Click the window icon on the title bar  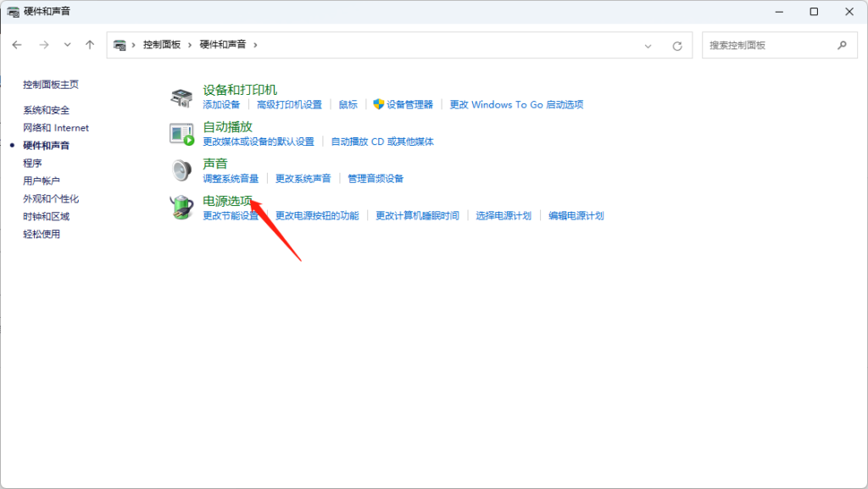[14, 11]
